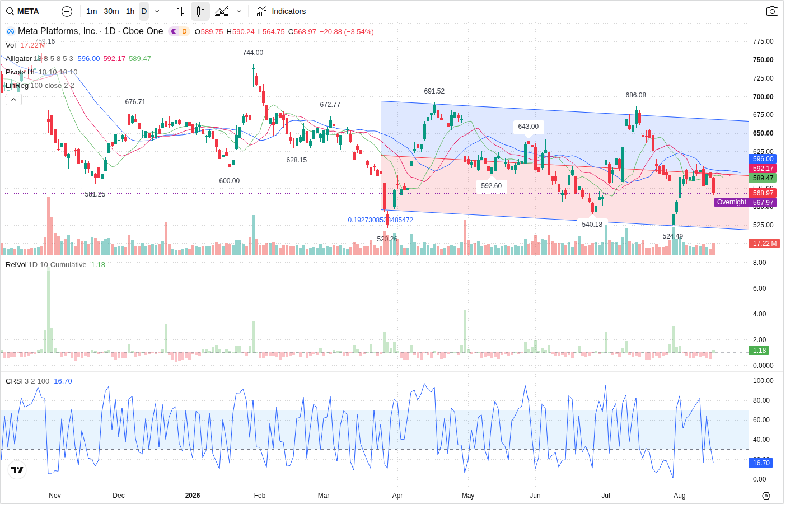Screen dimensions: 795x532
Task: Click the Alligator 589.47 green value
Action: 140,59
